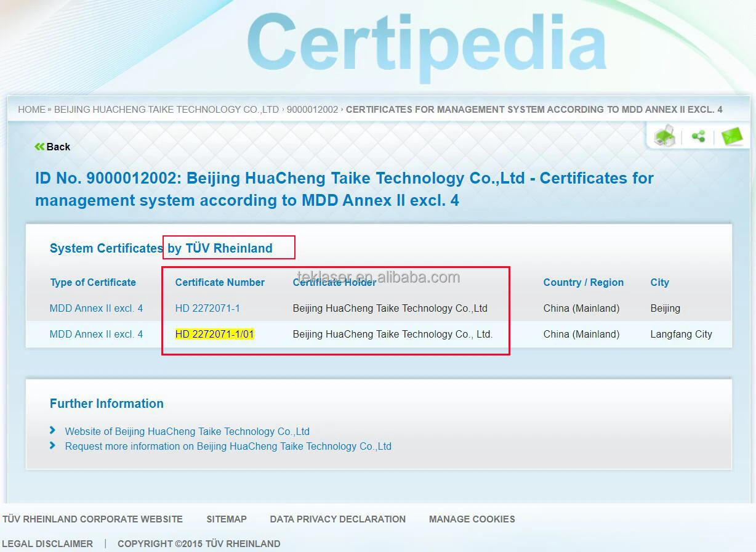Click the green printer icon
Image resolution: width=756 pixels, height=552 pixels.
click(x=665, y=136)
